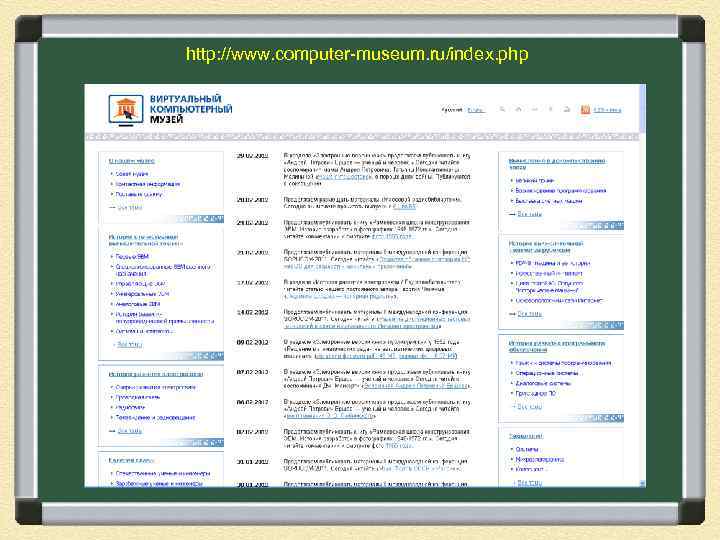Open История развития программного обеспечения heading
The image size is (720, 540).
tap(557, 346)
